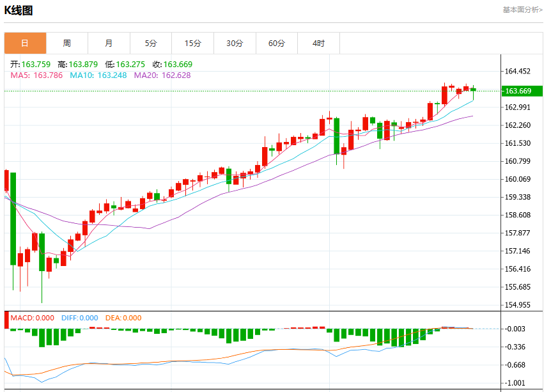Click the green 163.669 current price tag
551x392 pixels.
pos(522,91)
